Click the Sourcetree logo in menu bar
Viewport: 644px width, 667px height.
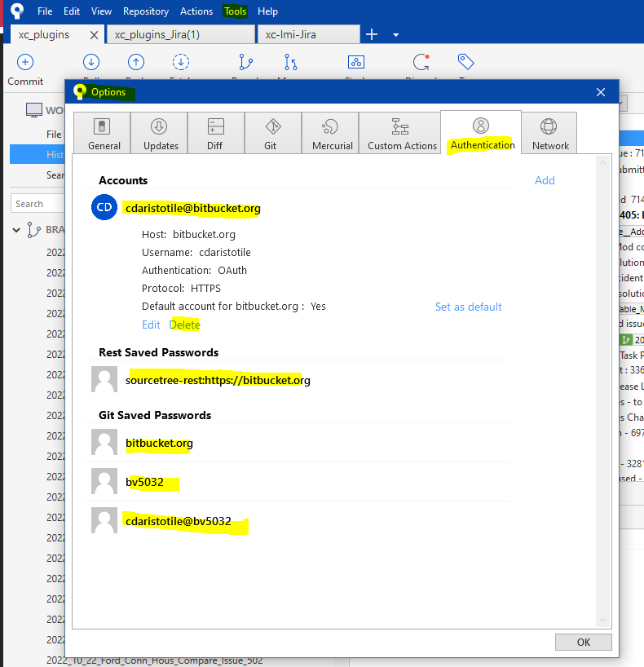17,11
